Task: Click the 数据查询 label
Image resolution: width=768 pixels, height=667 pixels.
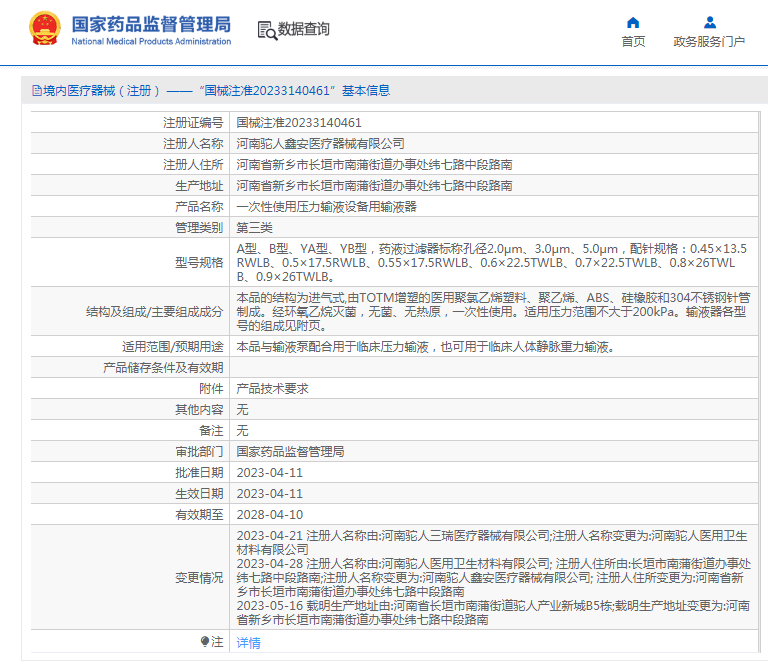Action: (304, 29)
